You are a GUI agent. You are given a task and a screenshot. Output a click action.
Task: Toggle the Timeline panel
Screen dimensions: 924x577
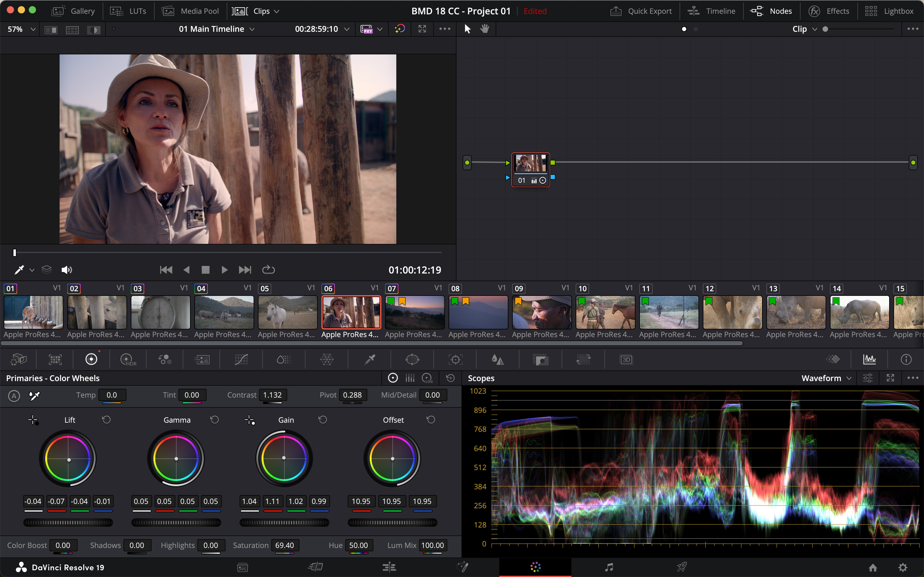tap(711, 11)
